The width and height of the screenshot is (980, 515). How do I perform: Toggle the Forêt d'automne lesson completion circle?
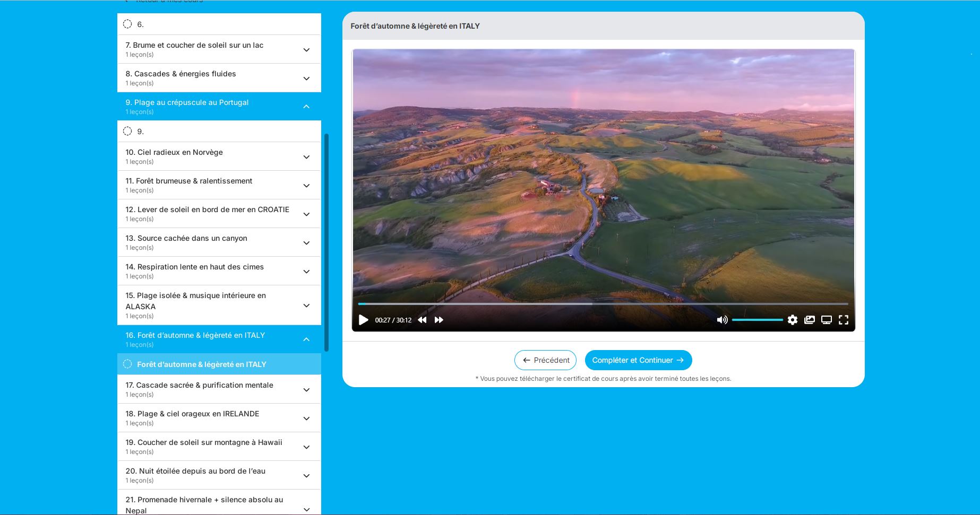pyautogui.click(x=127, y=364)
